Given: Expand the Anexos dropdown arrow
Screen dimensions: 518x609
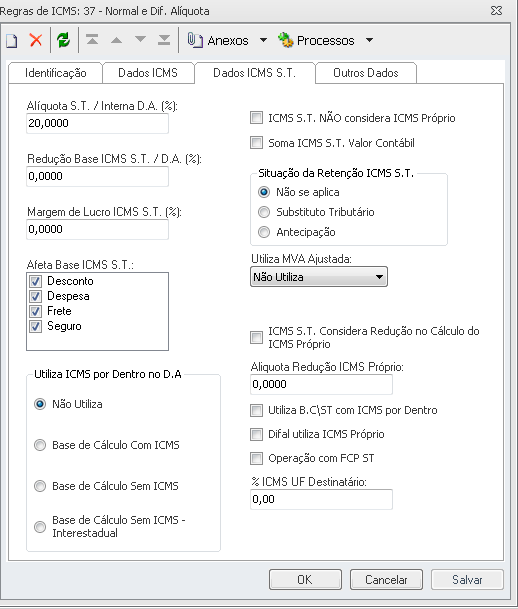Looking at the screenshot, I should [x=263, y=40].
